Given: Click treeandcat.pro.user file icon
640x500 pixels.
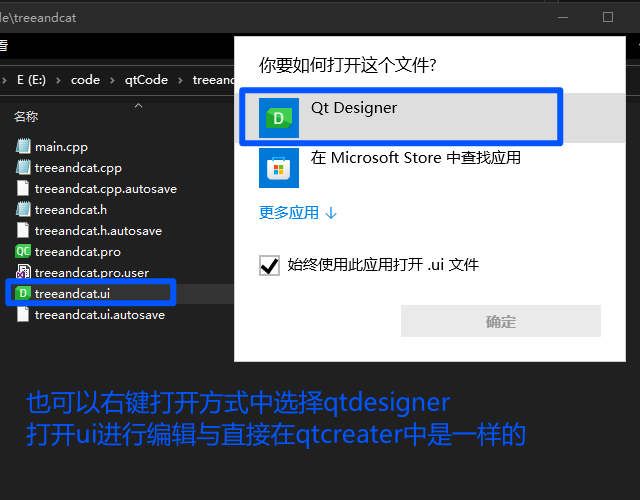Looking at the screenshot, I should (x=23, y=272).
